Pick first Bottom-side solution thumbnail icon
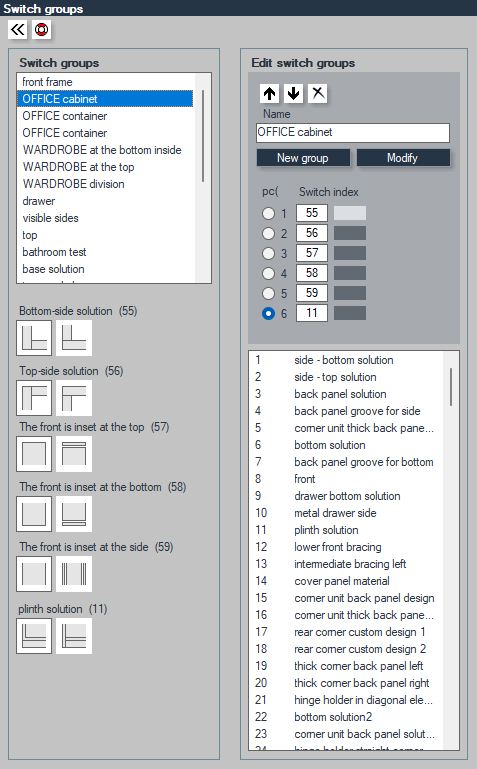The image size is (477, 769). (x=34, y=338)
